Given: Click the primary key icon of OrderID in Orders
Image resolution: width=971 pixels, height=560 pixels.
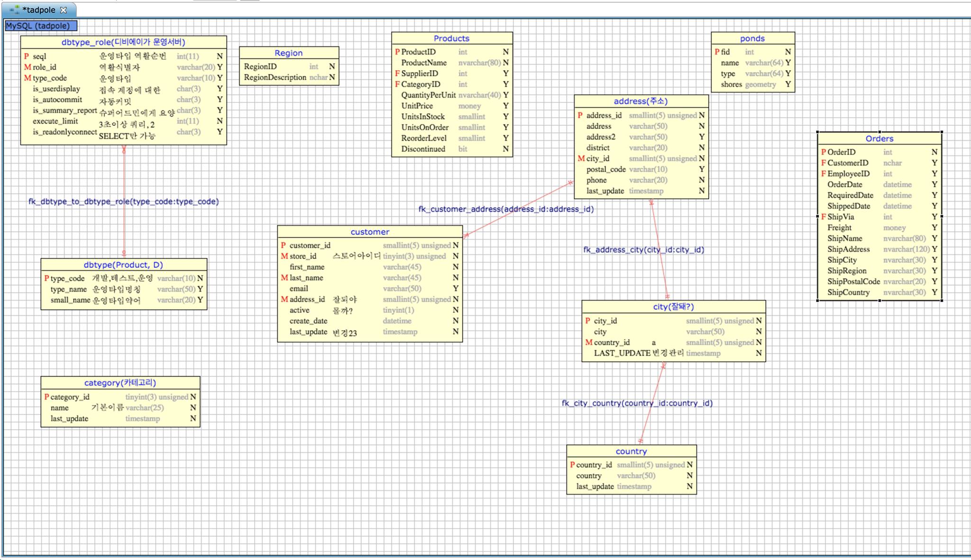Looking at the screenshot, I should (x=823, y=152).
